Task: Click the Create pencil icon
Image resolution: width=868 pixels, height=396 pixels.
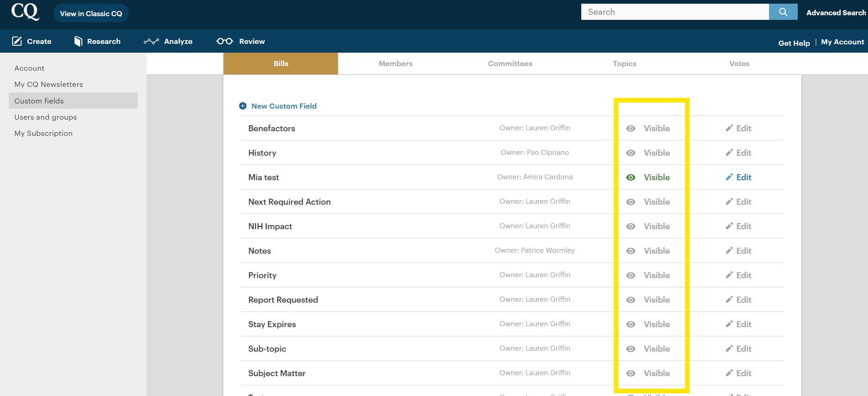Action: click(x=17, y=41)
